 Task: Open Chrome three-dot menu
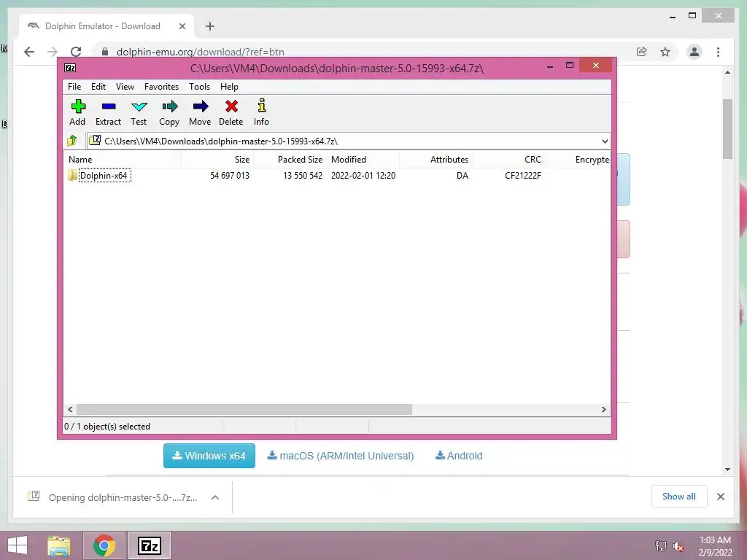click(718, 52)
